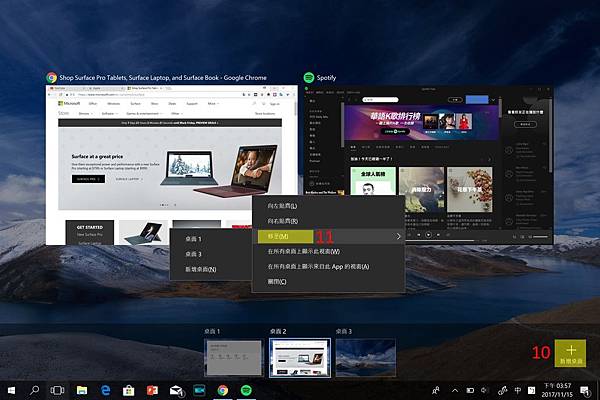Open the clock showing 03:57
This screenshot has width=600, height=400.
(x=557, y=390)
